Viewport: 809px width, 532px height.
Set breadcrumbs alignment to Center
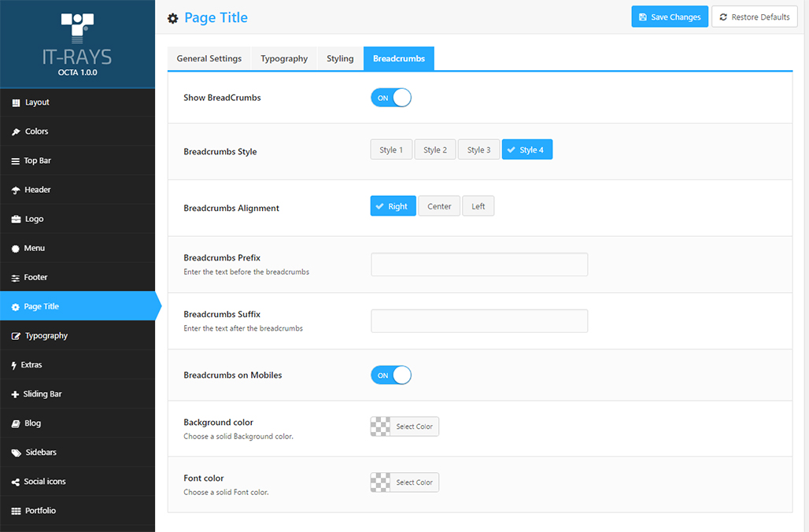(439, 206)
